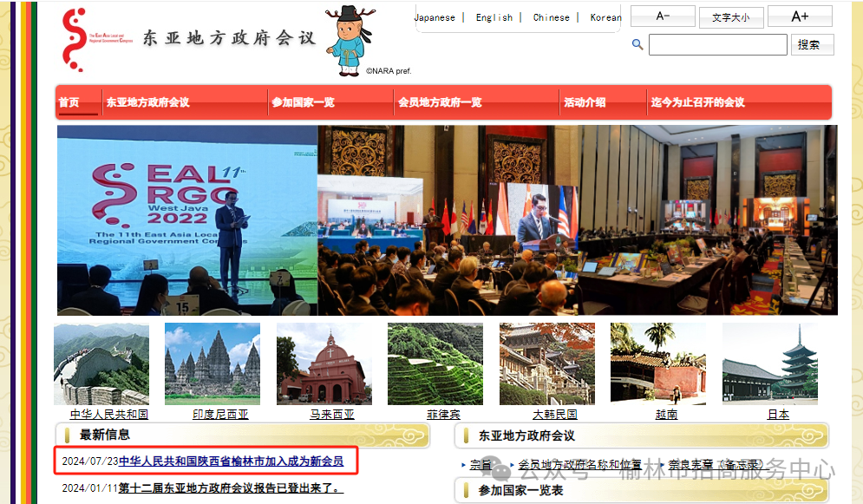This screenshot has width=863, height=504.
Task: Reset text size with 文字大小 button
Action: [x=730, y=17]
